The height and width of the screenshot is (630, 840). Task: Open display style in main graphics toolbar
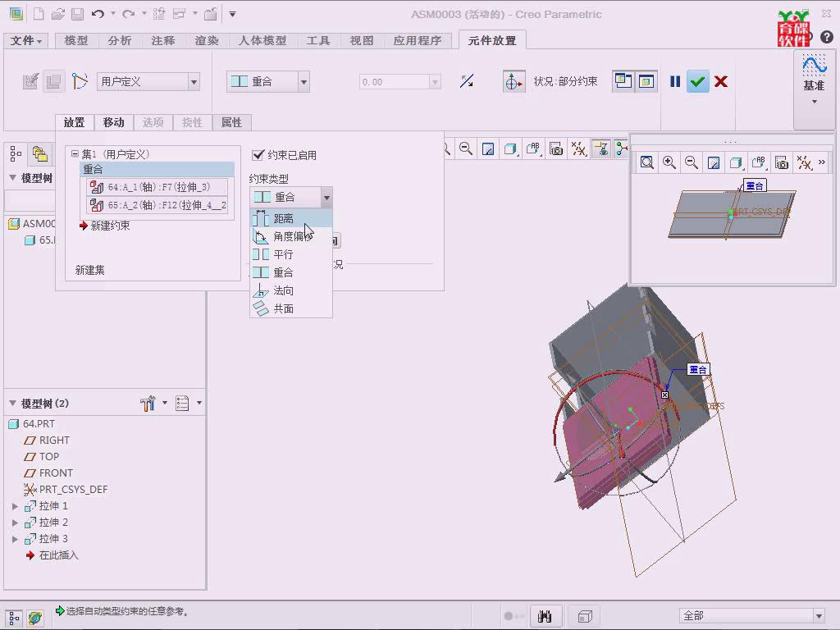pyautogui.click(x=510, y=149)
